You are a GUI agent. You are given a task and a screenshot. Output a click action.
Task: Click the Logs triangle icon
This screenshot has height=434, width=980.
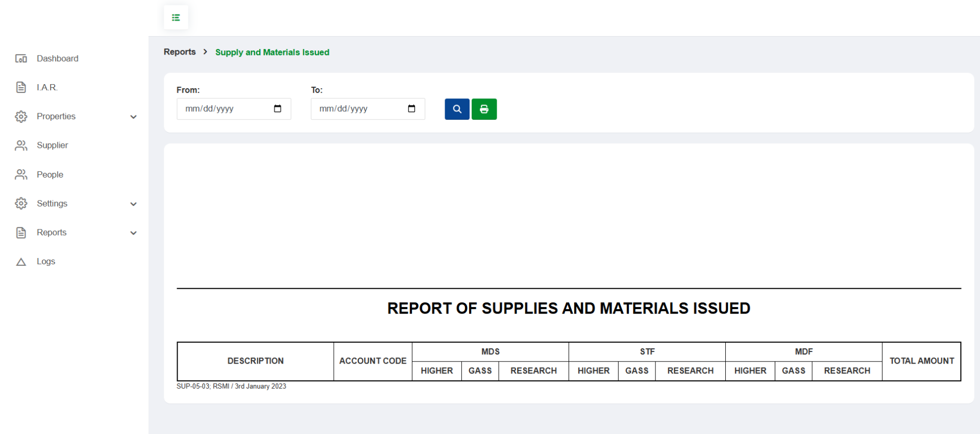[x=21, y=262]
